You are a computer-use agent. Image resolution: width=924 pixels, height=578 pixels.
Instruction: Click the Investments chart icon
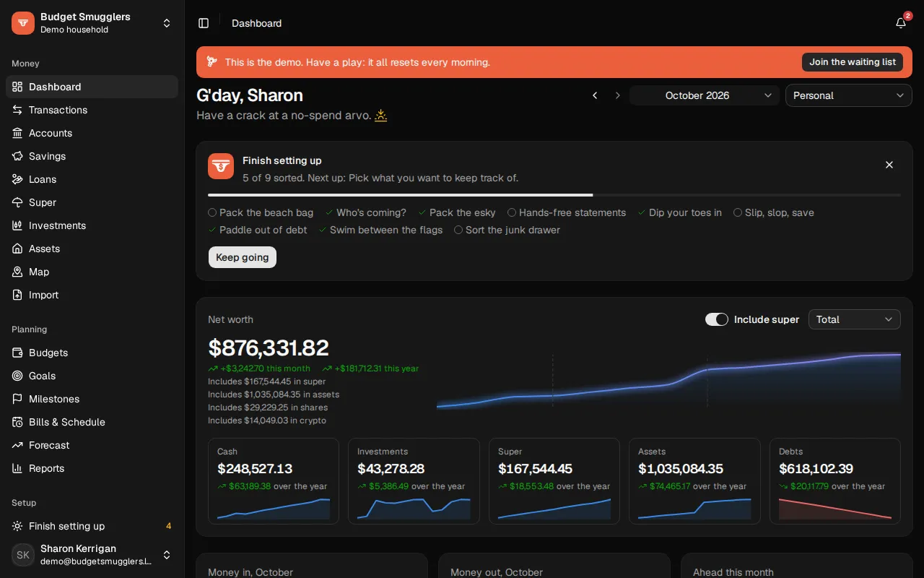click(18, 225)
